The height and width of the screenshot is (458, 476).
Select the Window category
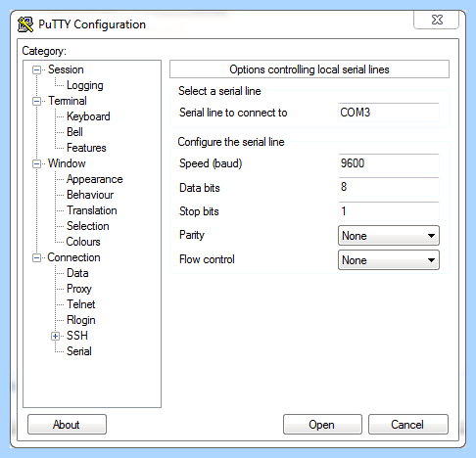pyautogui.click(x=67, y=163)
